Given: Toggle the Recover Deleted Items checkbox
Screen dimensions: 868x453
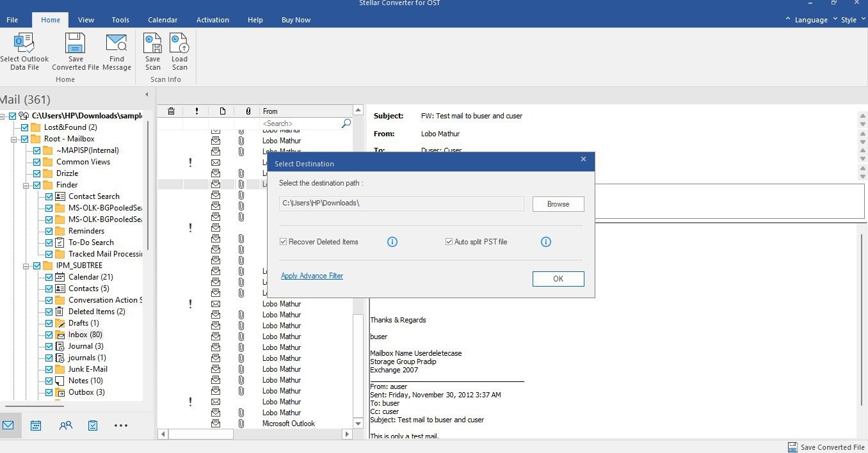Looking at the screenshot, I should 284,242.
